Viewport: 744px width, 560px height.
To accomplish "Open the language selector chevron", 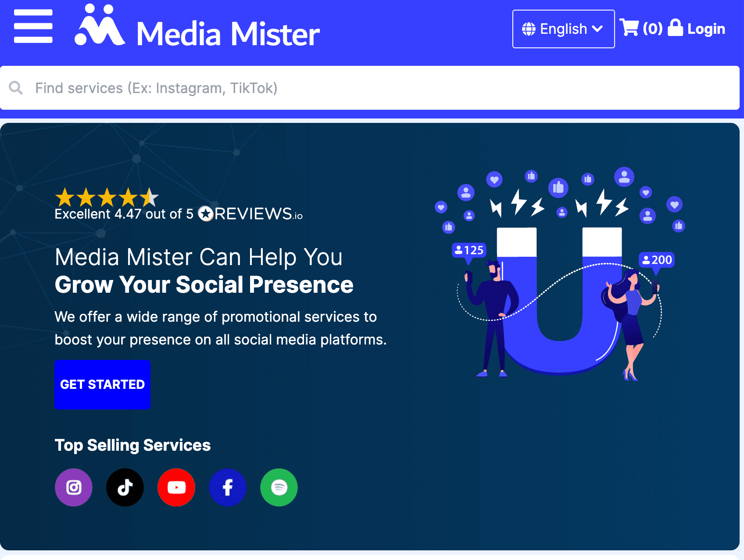I will (x=597, y=29).
